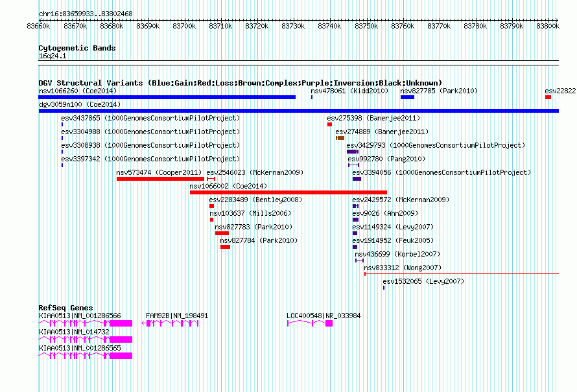Screen dimensions: 577x392
Task: Click the nsv573474 (Cooper2011) red loss bar
Action: pos(160,179)
